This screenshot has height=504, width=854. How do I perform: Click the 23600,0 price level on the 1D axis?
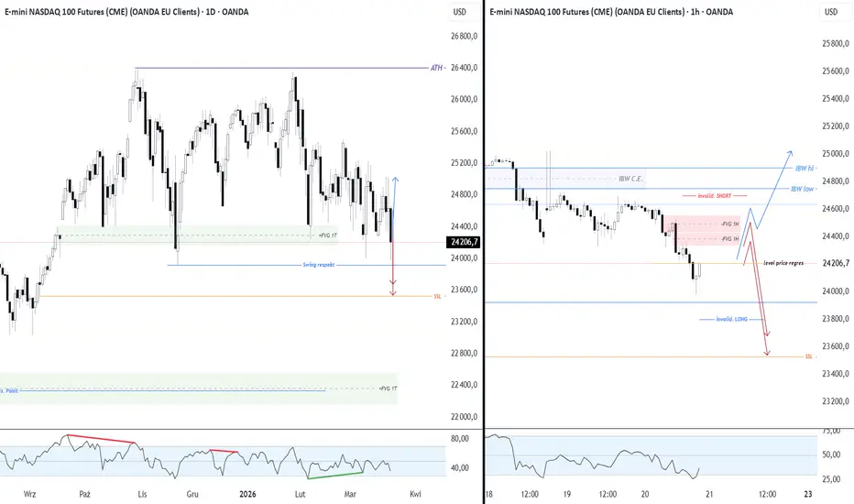point(464,290)
